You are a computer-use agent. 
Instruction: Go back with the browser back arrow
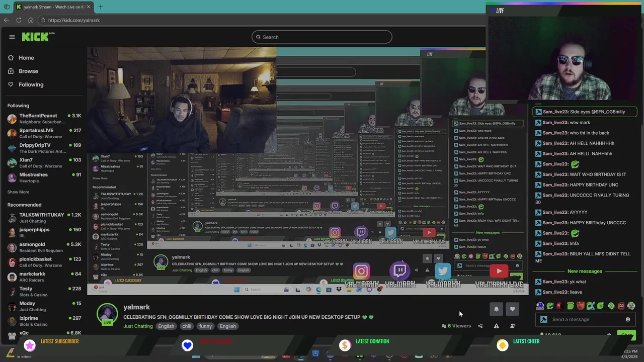[6, 20]
